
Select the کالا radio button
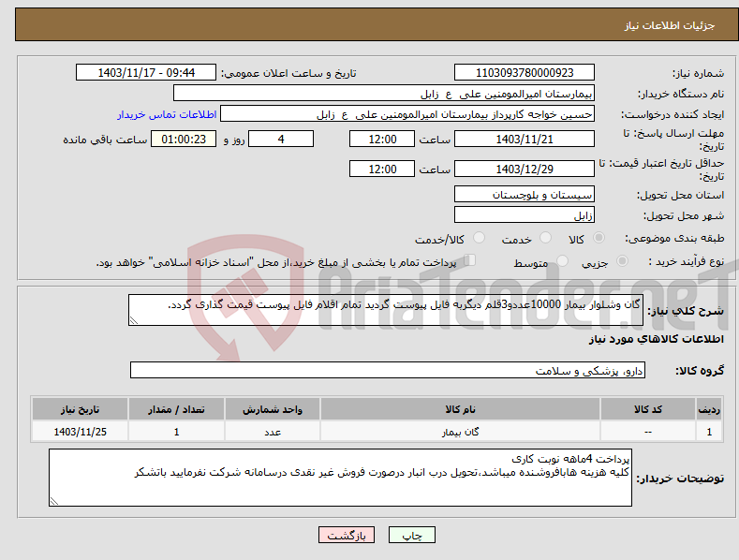coord(599,238)
